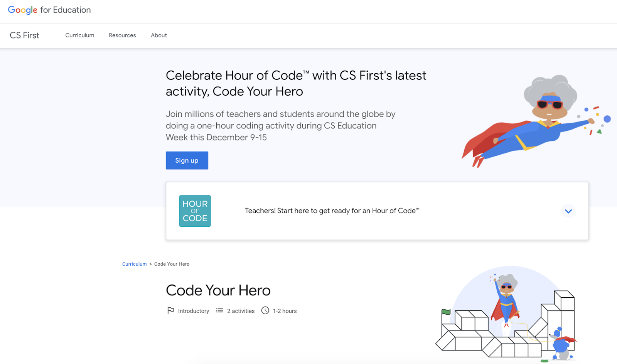Select the About menu item
The width and height of the screenshot is (617, 364).
(158, 35)
